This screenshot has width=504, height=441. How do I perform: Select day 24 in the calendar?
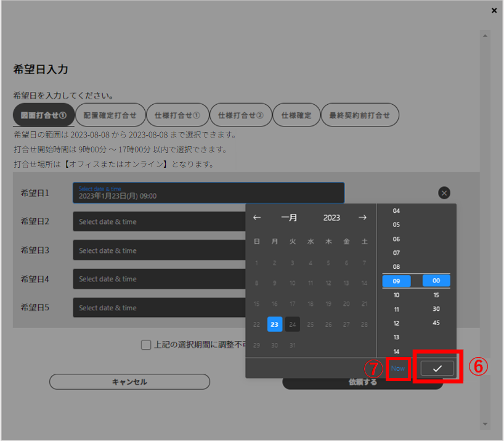point(293,324)
